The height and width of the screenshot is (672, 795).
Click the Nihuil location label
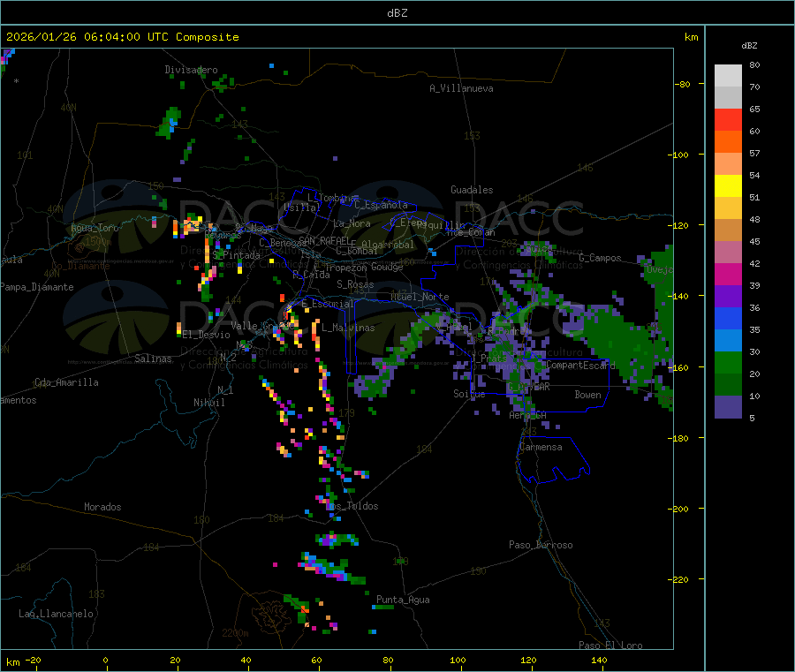tap(209, 403)
